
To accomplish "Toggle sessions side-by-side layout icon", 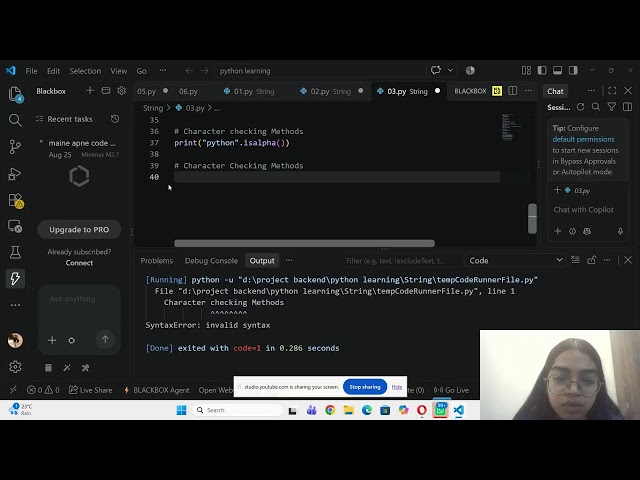I will [x=627, y=107].
